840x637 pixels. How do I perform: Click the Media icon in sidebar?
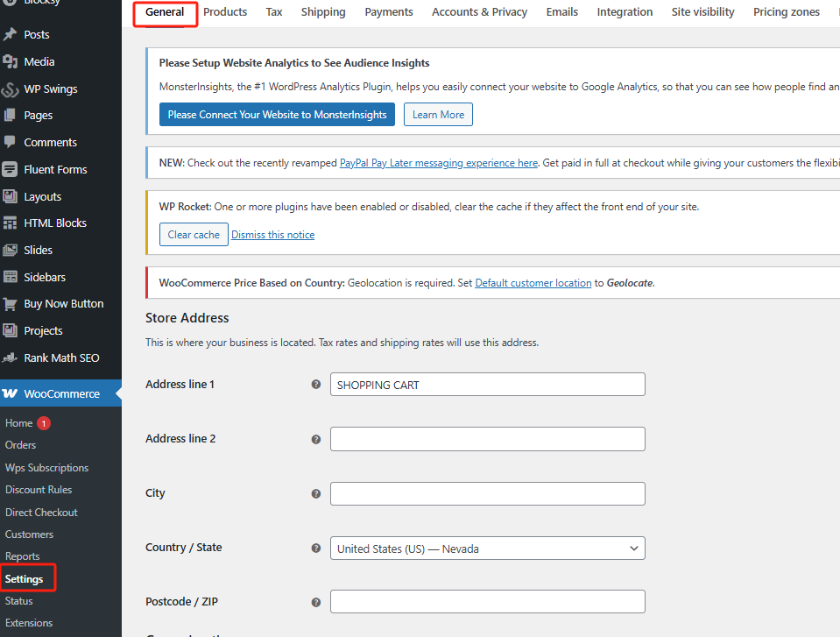[11, 62]
